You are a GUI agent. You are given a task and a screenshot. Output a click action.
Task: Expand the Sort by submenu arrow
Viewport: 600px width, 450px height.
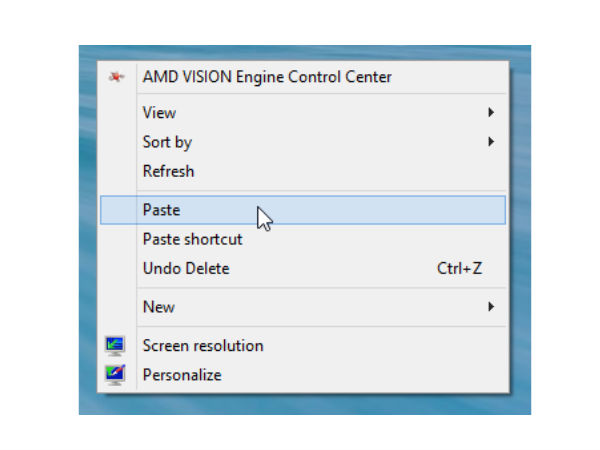click(491, 142)
